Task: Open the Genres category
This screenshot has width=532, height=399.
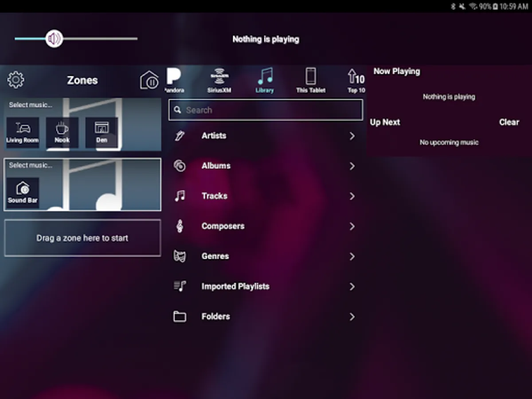Action: tap(266, 256)
